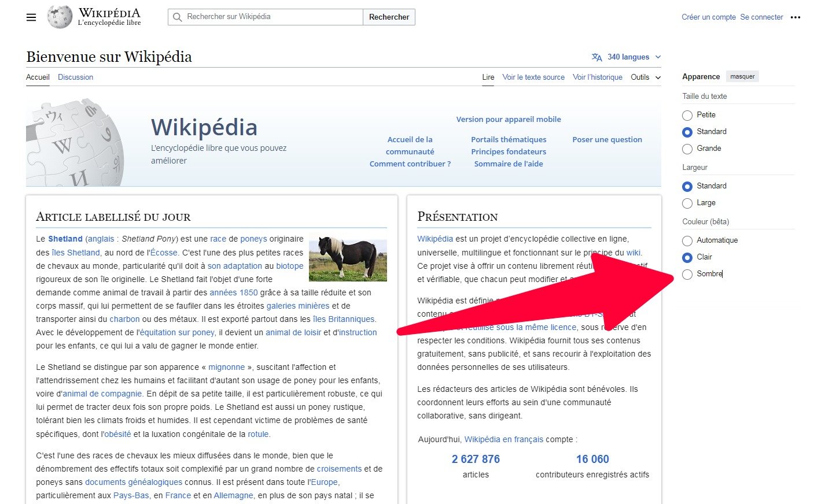Image resolution: width=825 pixels, height=504 pixels.
Task: Open the Outils dropdown menu
Action: pyautogui.click(x=644, y=77)
